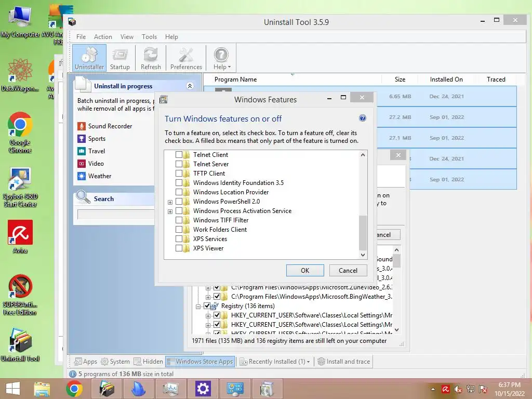532x399 pixels.
Task: Click OK in Windows Features
Action: click(x=305, y=270)
